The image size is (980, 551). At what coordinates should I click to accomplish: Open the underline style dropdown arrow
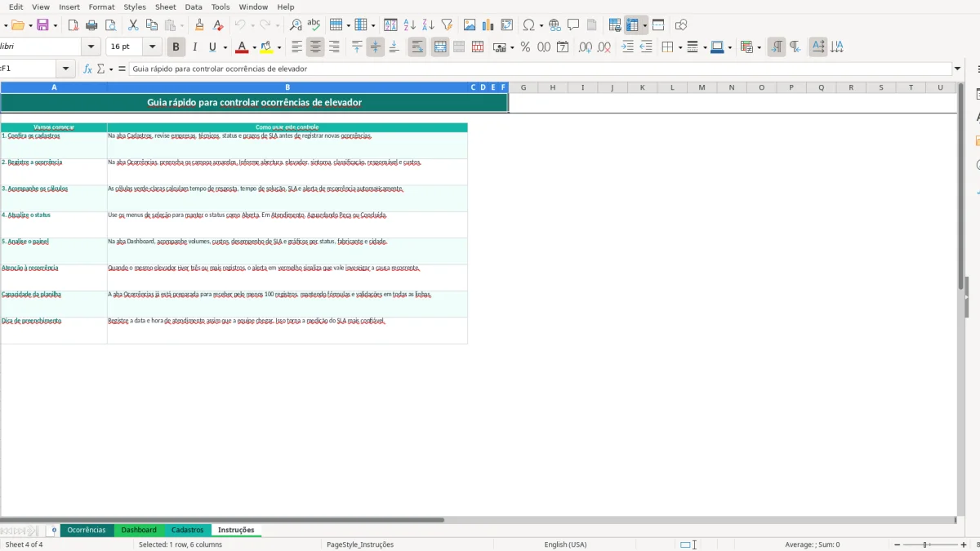pyautogui.click(x=225, y=47)
